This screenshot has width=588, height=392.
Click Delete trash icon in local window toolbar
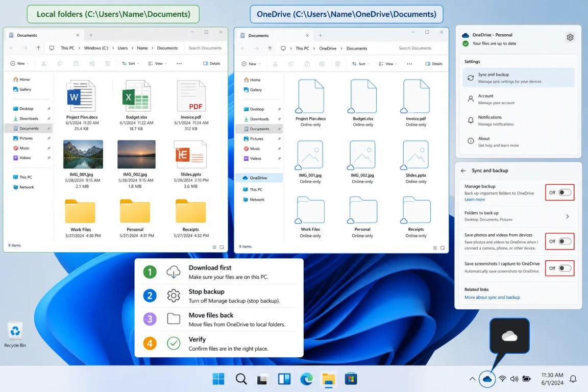[108, 63]
